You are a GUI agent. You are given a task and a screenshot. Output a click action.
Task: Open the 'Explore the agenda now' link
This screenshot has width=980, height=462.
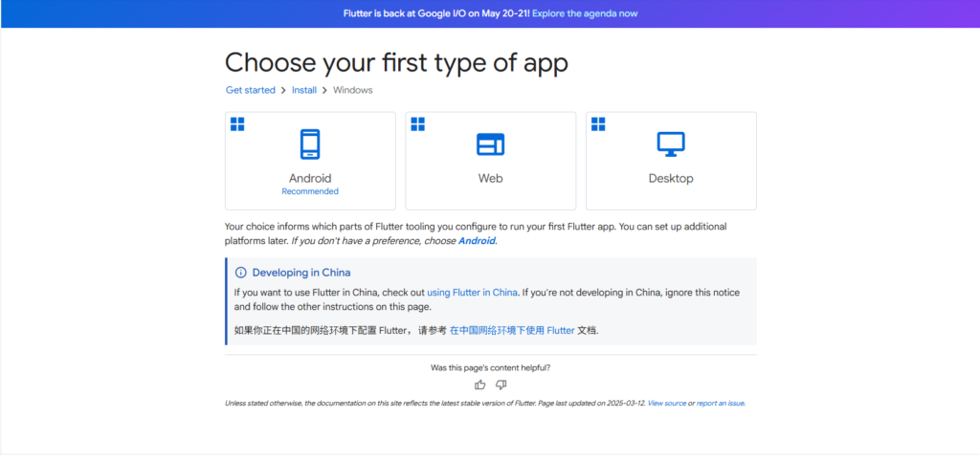tap(585, 13)
